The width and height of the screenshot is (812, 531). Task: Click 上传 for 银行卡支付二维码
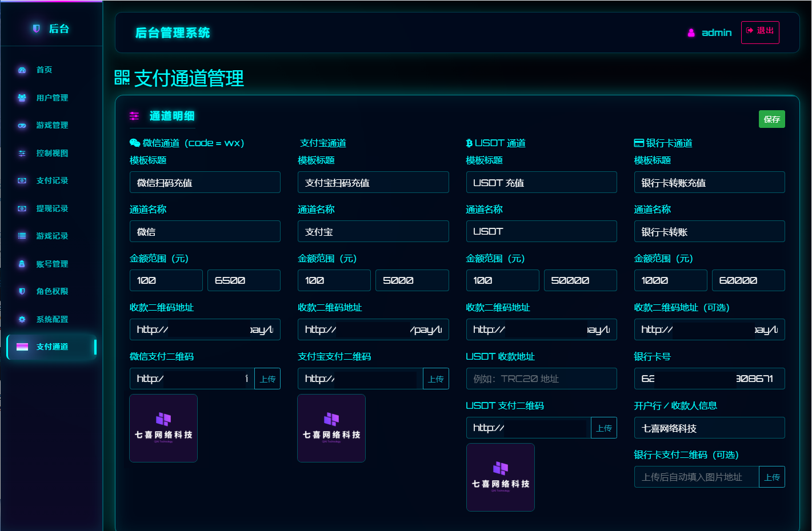tap(772, 477)
